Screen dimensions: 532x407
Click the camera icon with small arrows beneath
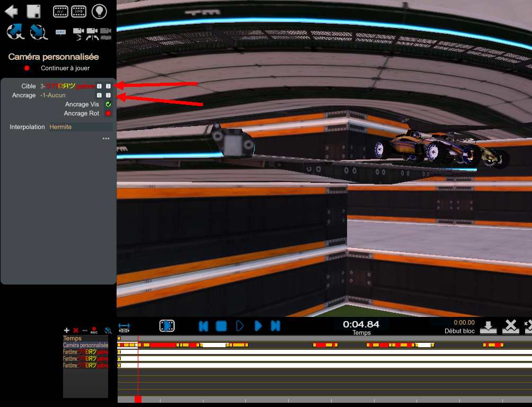click(x=78, y=34)
